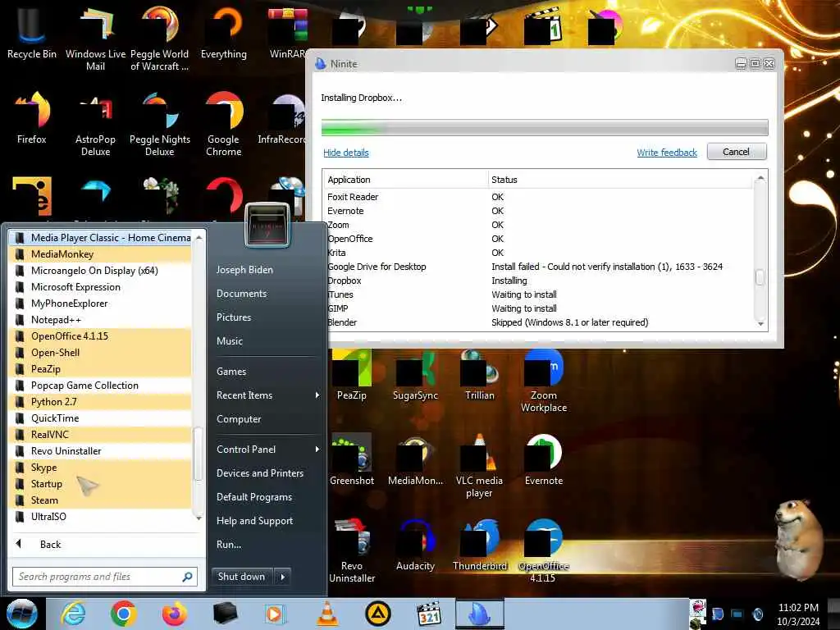The image size is (840, 630).
Task: Click the taskbar clock showing 11:02 PM
Action: pyautogui.click(x=798, y=614)
